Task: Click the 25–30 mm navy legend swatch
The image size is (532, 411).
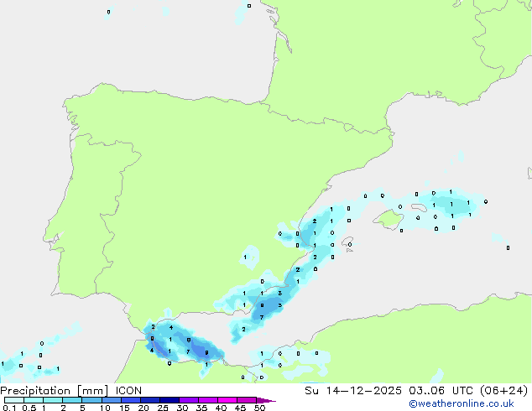Action: coord(170,400)
